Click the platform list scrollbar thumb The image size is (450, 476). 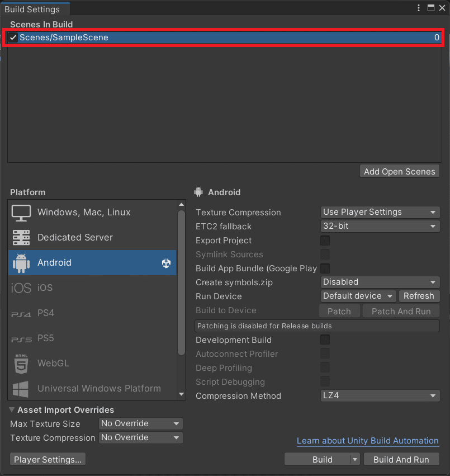click(182, 282)
